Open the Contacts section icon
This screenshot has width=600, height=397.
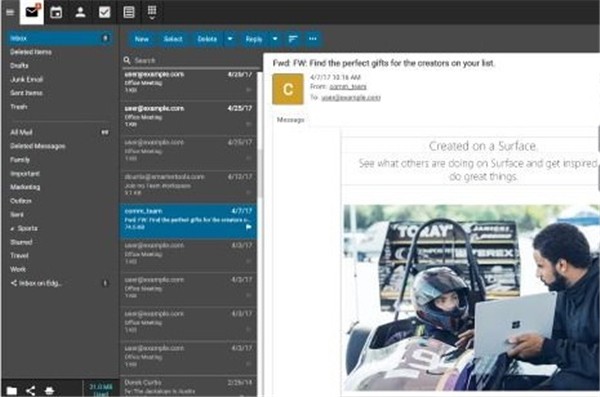click(x=80, y=12)
